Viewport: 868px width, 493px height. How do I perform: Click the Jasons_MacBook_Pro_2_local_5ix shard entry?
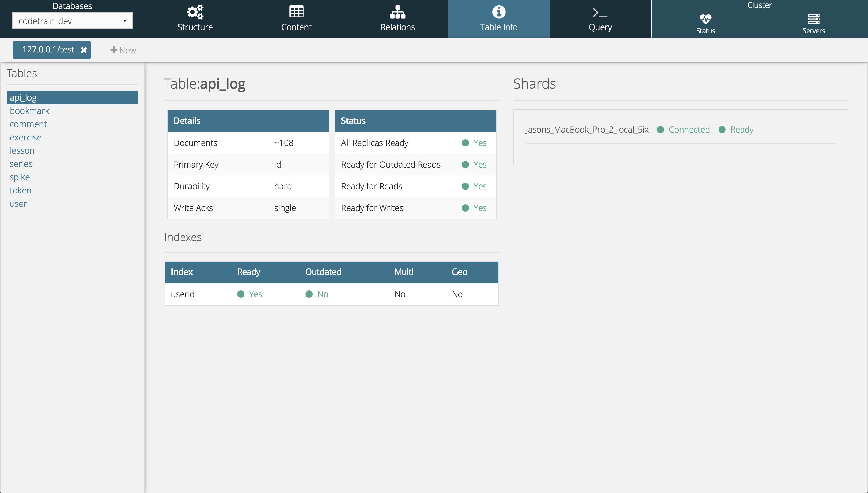(587, 129)
